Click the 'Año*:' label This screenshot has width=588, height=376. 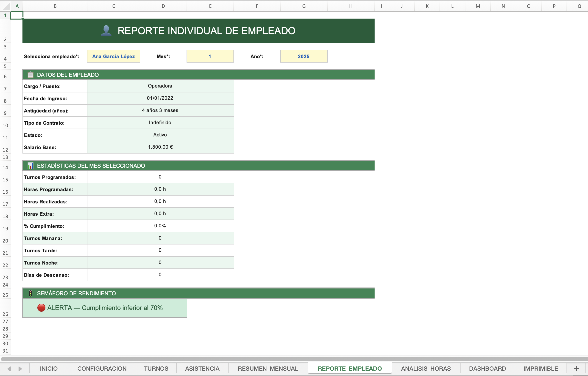(x=257, y=56)
